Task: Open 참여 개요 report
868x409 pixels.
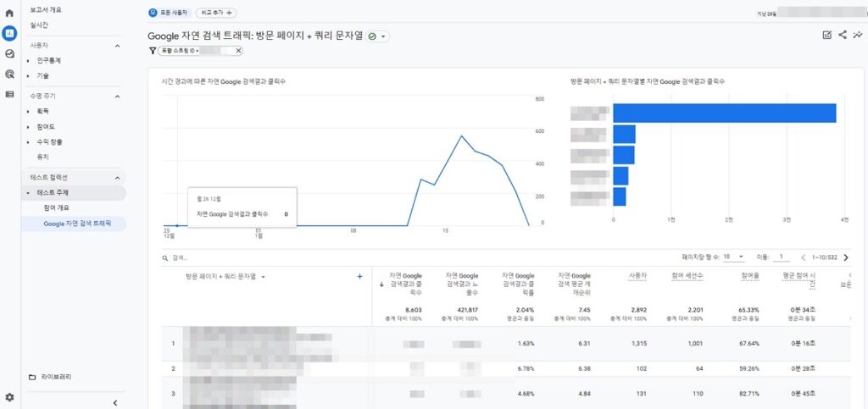Action: (x=56, y=207)
